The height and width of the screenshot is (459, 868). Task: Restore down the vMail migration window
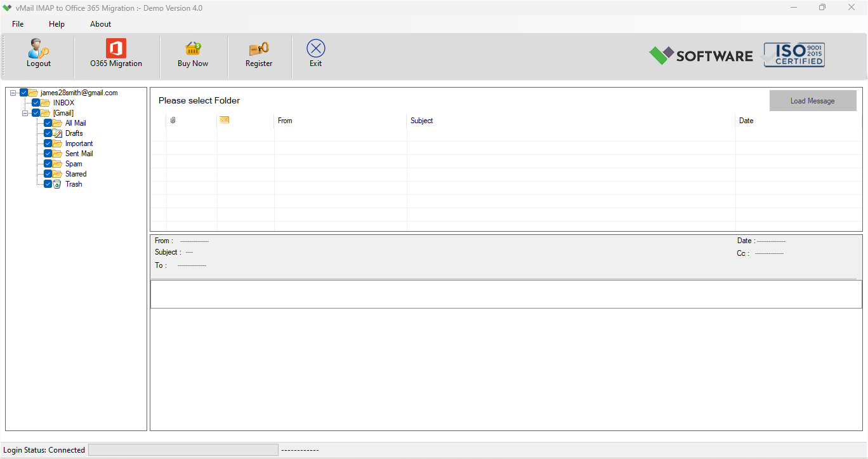(822, 8)
